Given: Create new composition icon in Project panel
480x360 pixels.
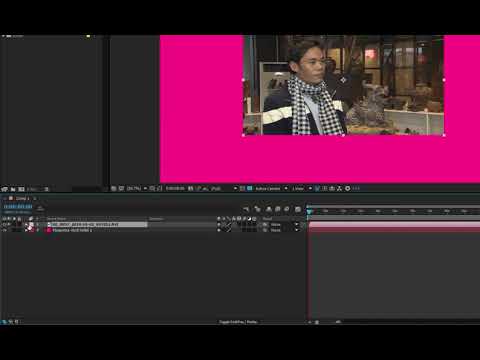Looking at the screenshot, I should (x=21, y=189).
